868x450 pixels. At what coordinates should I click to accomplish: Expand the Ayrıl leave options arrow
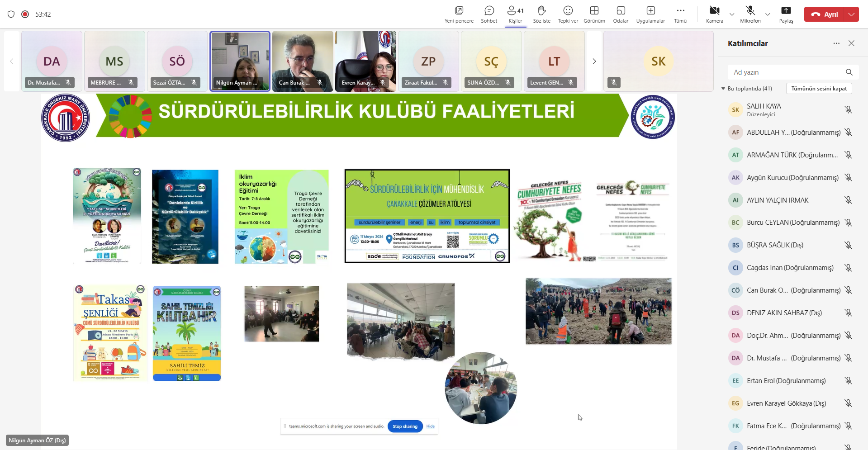click(852, 14)
